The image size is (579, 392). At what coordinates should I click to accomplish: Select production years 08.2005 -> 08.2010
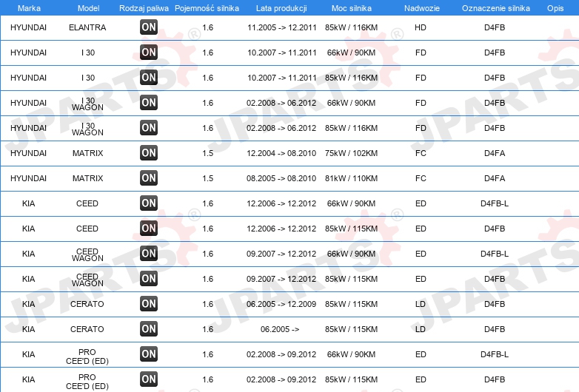coord(281,178)
